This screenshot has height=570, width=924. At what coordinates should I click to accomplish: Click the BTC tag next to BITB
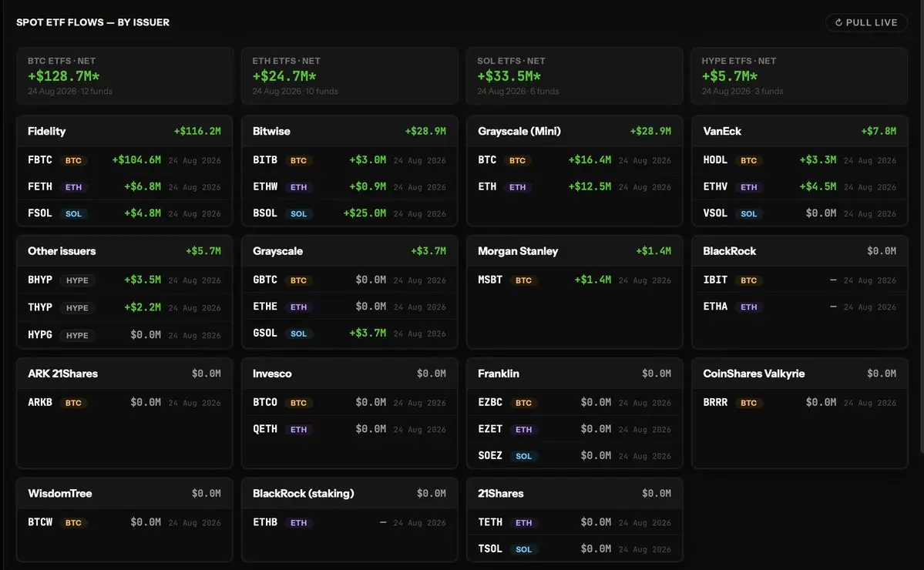tap(298, 161)
